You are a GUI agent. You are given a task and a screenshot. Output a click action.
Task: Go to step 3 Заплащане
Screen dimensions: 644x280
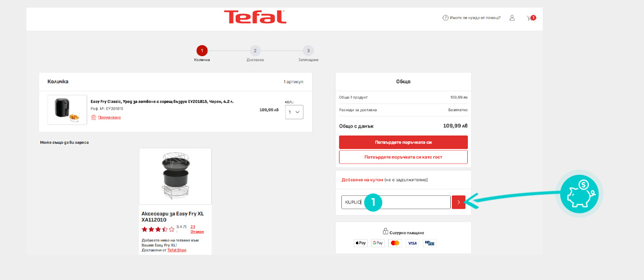pos(308,51)
